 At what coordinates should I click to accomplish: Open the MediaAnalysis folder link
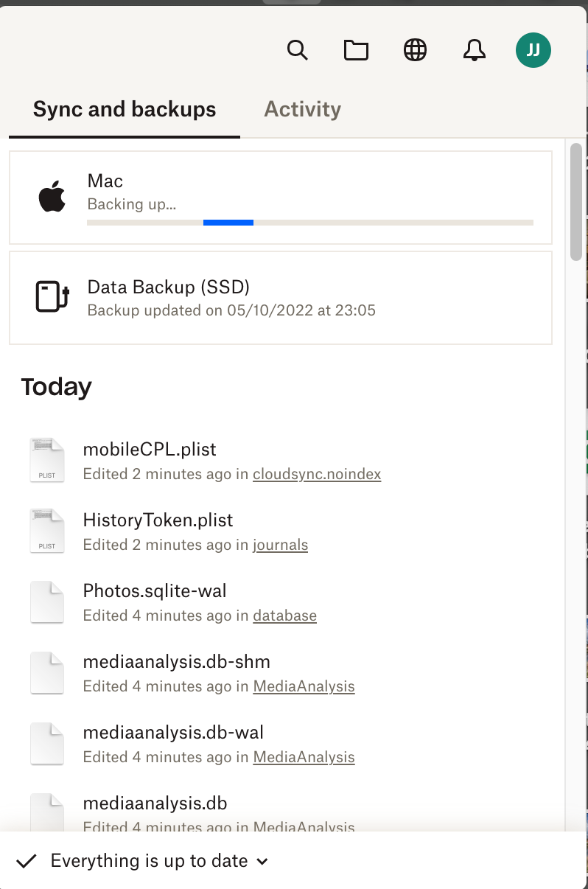pos(304,686)
